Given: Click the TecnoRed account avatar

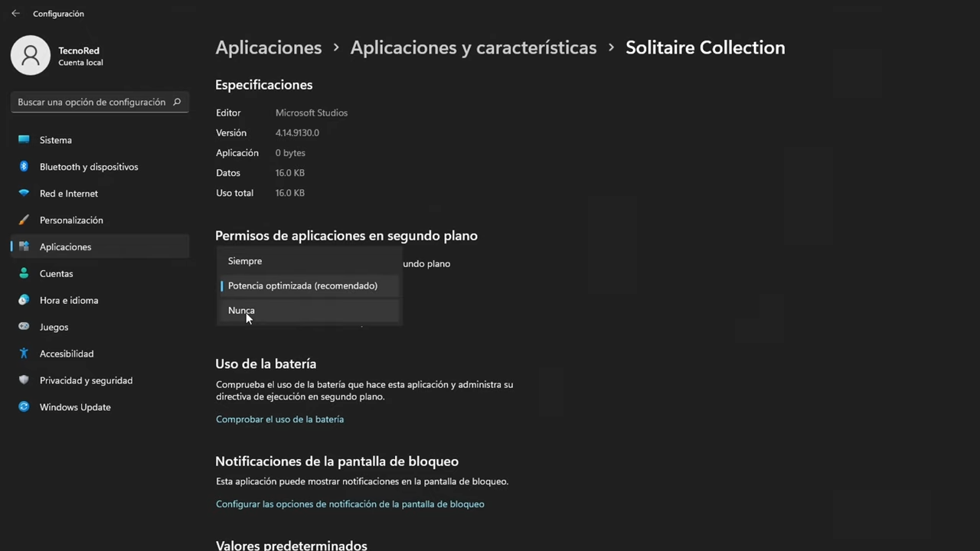Looking at the screenshot, I should click(31, 54).
